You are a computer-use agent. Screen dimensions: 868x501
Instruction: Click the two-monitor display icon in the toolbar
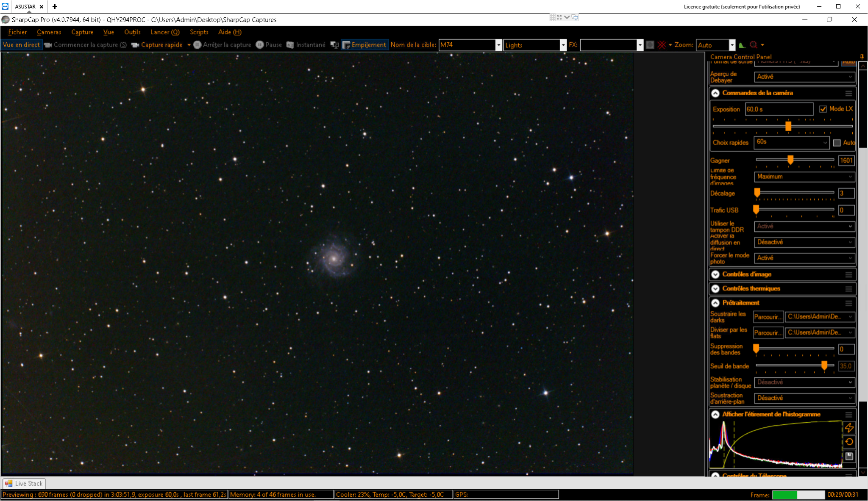pyautogui.click(x=334, y=45)
